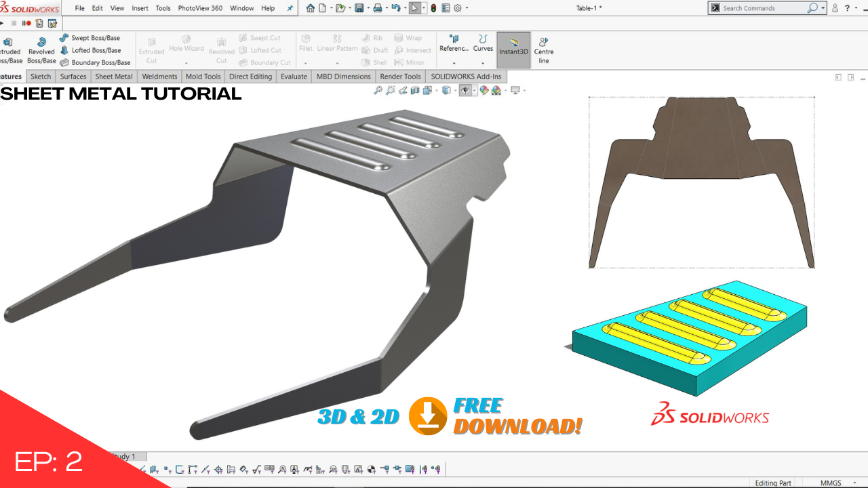This screenshot has height=488, width=868.
Task: Open the dropdown arrow beside Select cursor
Action: point(424,8)
